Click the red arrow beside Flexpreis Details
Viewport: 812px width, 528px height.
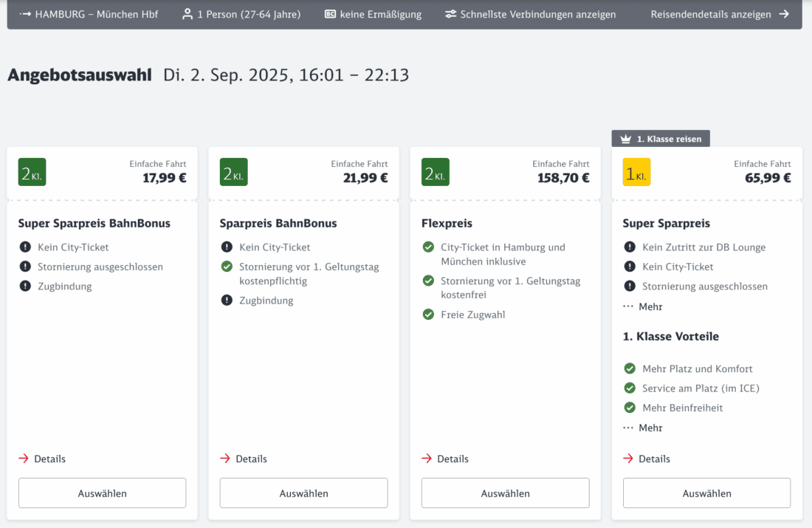(x=427, y=459)
